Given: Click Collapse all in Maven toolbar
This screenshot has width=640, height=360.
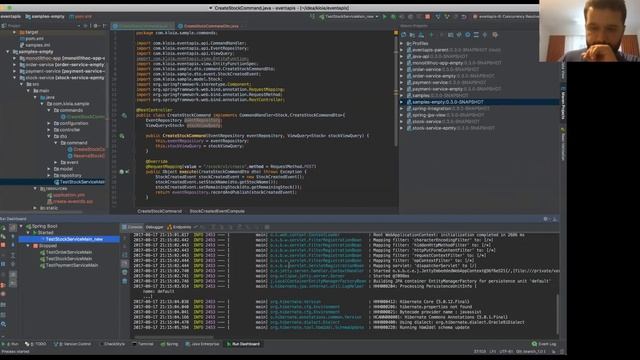Looking at the screenshot, I should [x=485, y=35].
